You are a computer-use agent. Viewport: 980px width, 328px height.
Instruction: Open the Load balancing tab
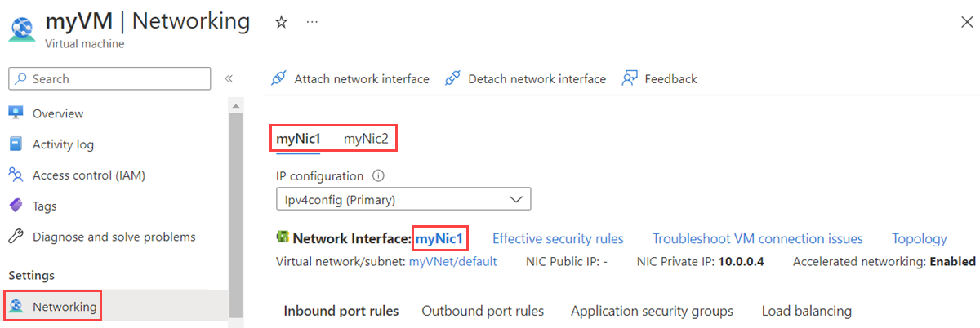tap(806, 311)
